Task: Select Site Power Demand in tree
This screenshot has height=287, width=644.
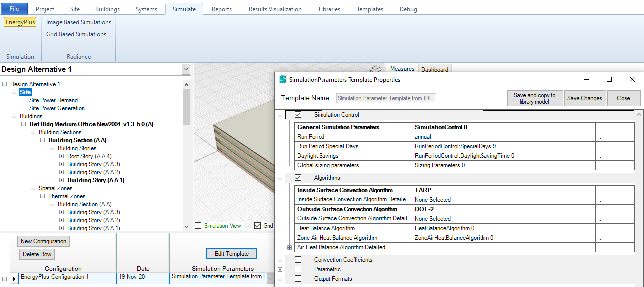Action: click(x=53, y=100)
